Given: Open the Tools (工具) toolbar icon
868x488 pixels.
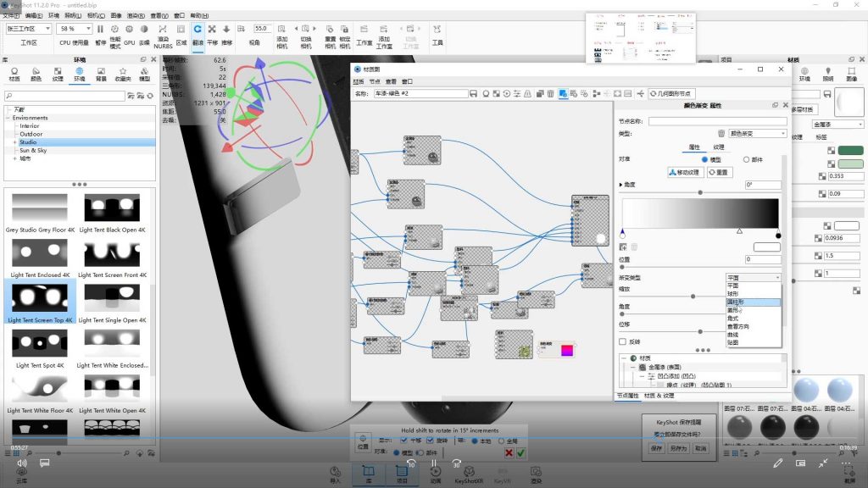Looking at the screenshot, I should (437, 33).
